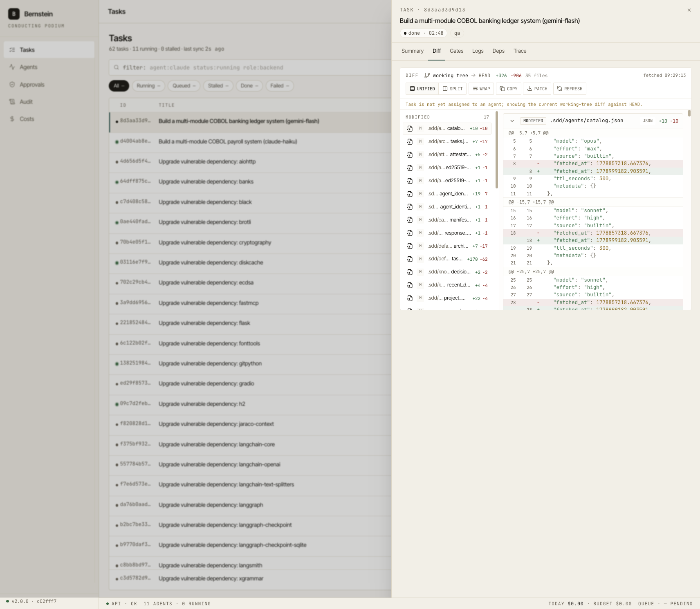The width and height of the screenshot is (700, 609).
Task: Open the Stalled filter dropdown
Action: pos(218,86)
